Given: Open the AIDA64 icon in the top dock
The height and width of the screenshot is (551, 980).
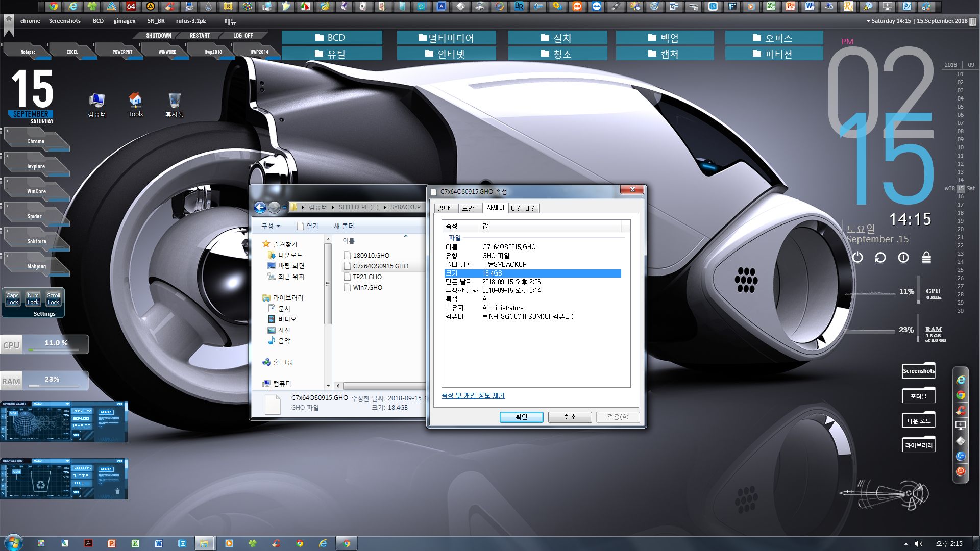Looking at the screenshot, I should 131,6.
